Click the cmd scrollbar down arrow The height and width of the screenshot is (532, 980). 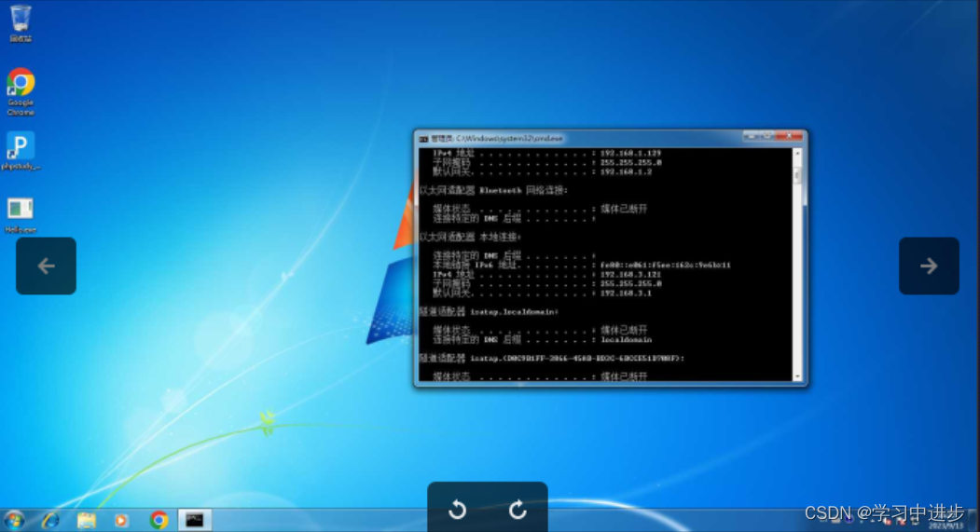797,376
